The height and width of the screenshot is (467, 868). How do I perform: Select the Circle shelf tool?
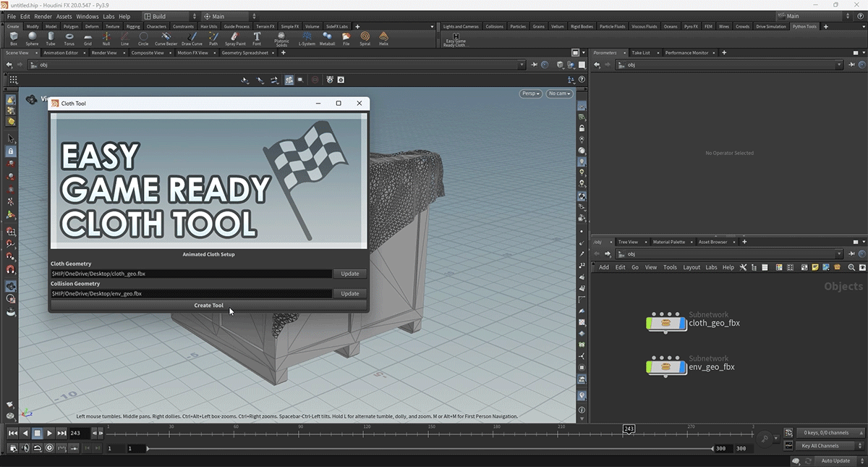click(143, 38)
